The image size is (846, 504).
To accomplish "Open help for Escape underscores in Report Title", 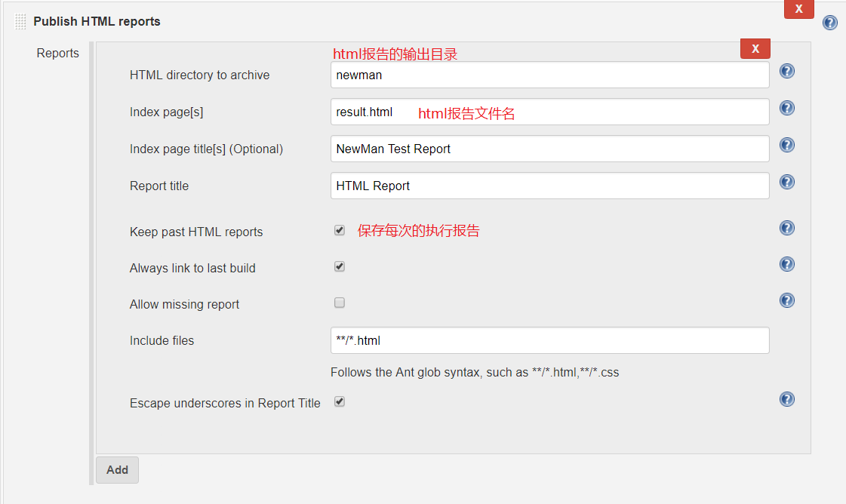I will tap(787, 399).
